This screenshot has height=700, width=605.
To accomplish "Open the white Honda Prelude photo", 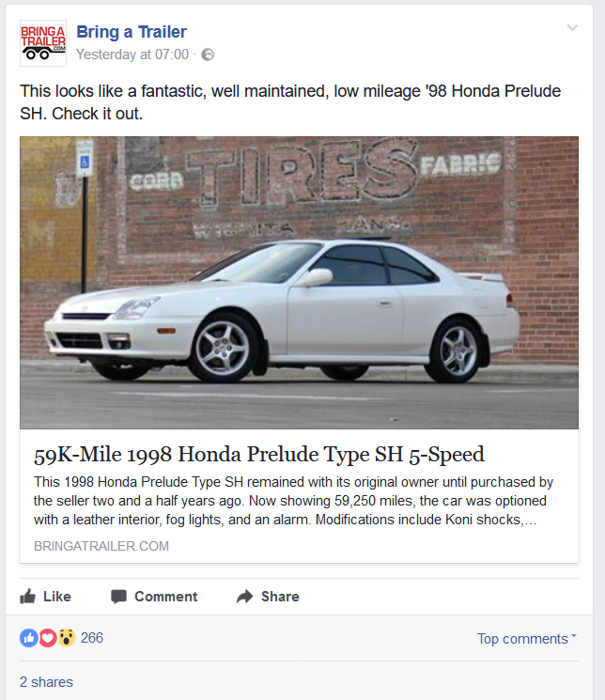I will click(x=299, y=283).
